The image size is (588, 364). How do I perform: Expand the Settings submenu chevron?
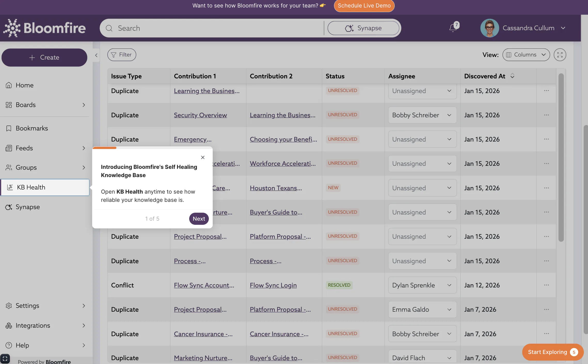click(84, 305)
